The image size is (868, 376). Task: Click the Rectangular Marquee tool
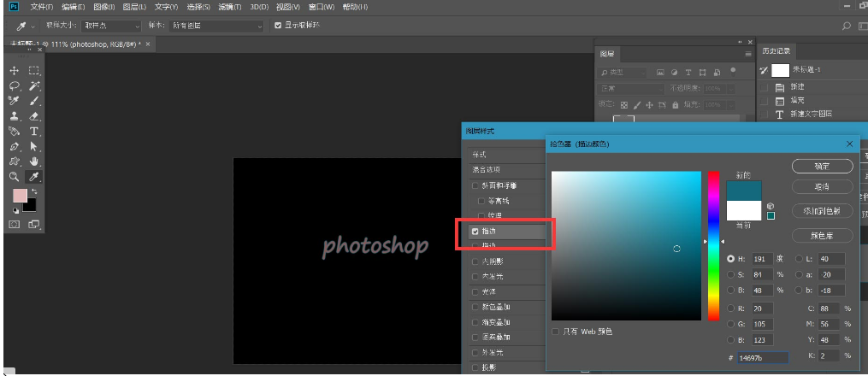coord(34,70)
